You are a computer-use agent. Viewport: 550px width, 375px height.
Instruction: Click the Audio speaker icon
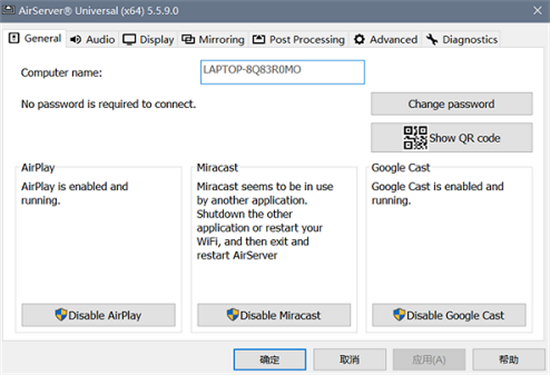75,39
